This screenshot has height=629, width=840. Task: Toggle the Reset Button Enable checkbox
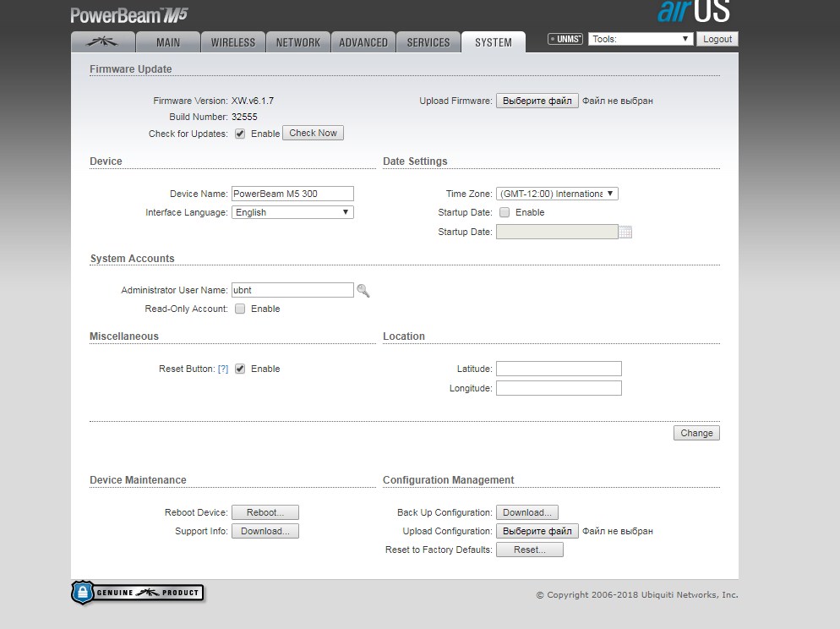tap(240, 369)
